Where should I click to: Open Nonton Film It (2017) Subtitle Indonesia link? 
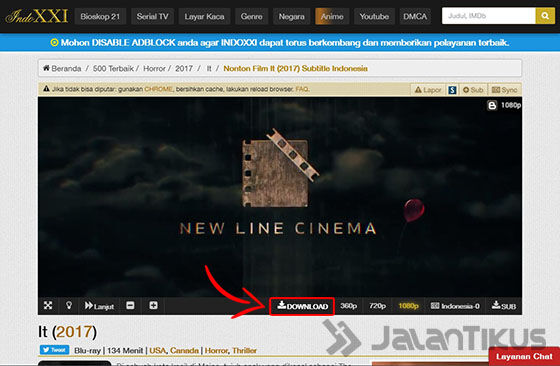click(x=295, y=68)
